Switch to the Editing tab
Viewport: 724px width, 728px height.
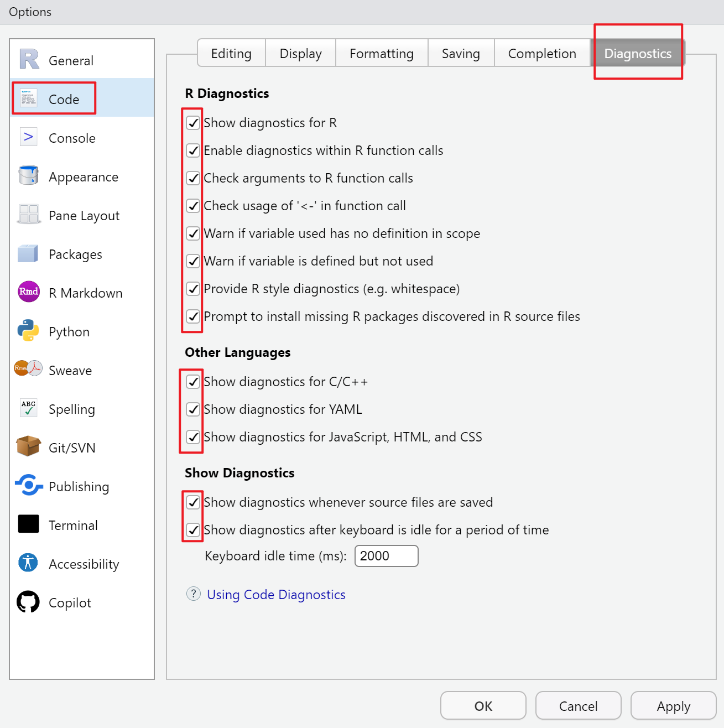click(231, 54)
